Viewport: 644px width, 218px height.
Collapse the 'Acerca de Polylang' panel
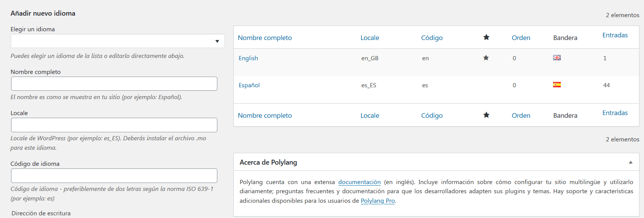point(631,162)
